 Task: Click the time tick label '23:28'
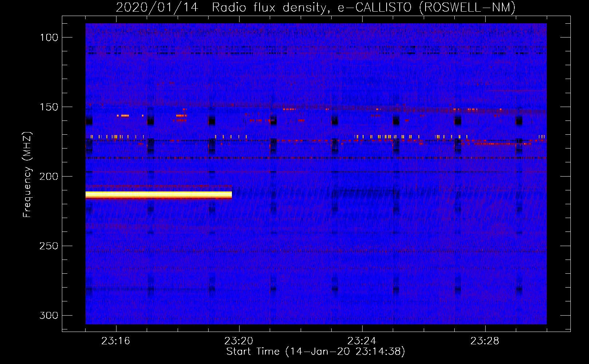point(485,341)
